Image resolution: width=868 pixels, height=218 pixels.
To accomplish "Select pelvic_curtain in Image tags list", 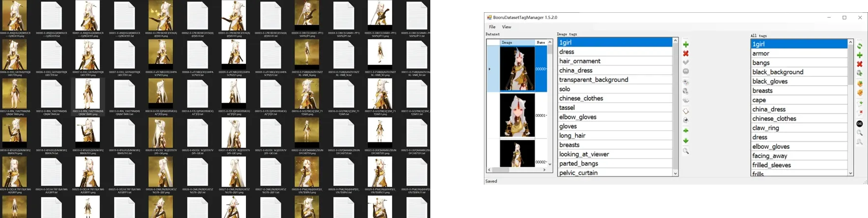I will click(x=615, y=172).
